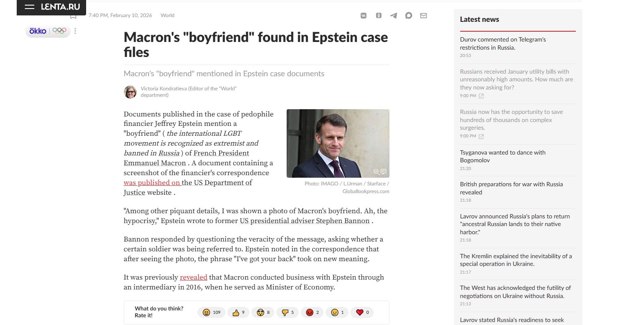The width and height of the screenshot is (644, 325).
Task: Share article by email envelope icon
Action: tap(423, 16)
